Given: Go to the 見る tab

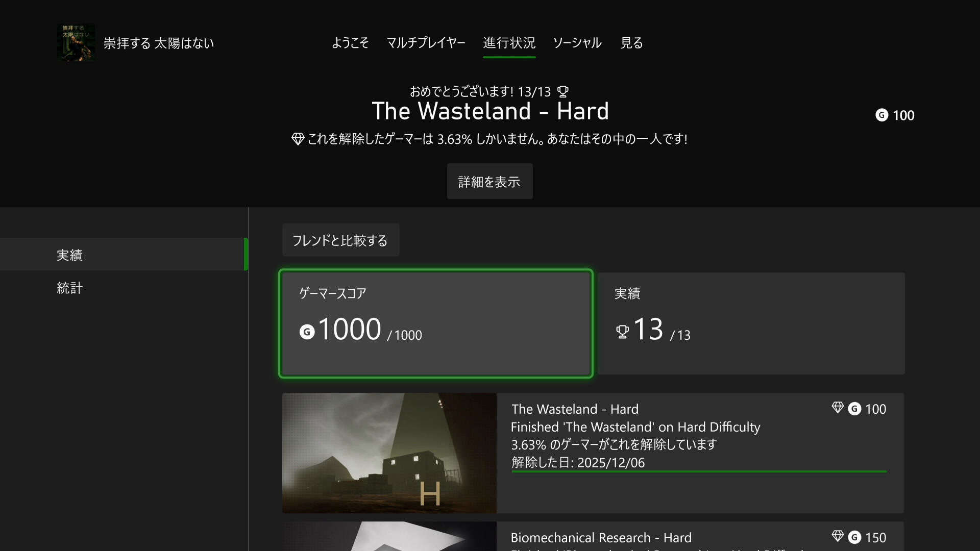Looking at the screenshot, I should [631, 43].
